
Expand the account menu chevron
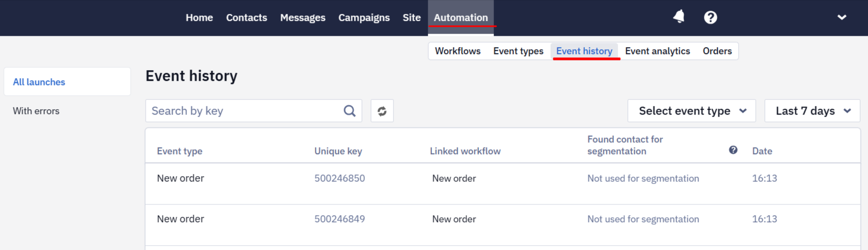[842, 17]
